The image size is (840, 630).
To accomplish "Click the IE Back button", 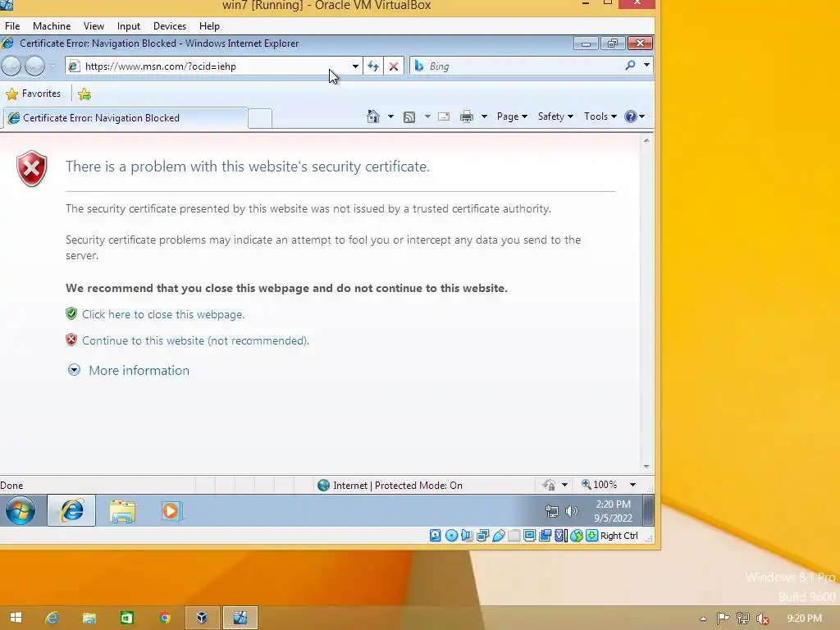I will point(11,66).
